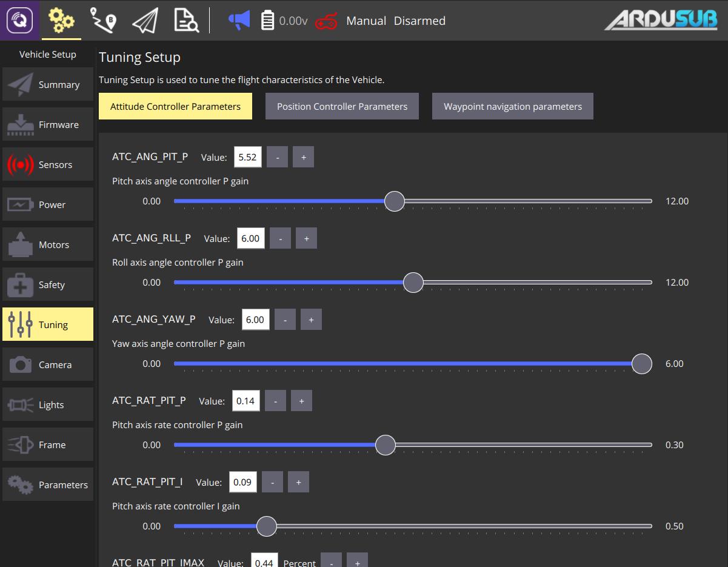
Task: Open the Plan view waypoint icon
Action: pos(102,20)
